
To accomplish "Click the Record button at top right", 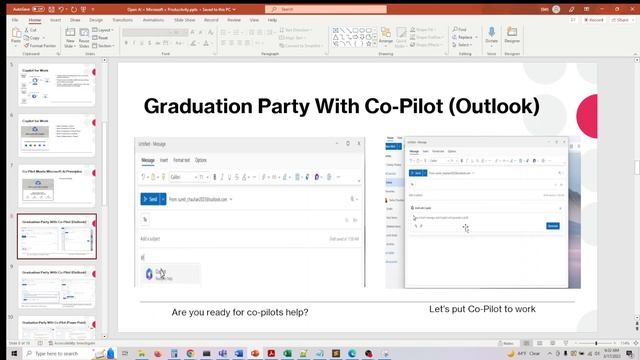I will coord(594,20).
